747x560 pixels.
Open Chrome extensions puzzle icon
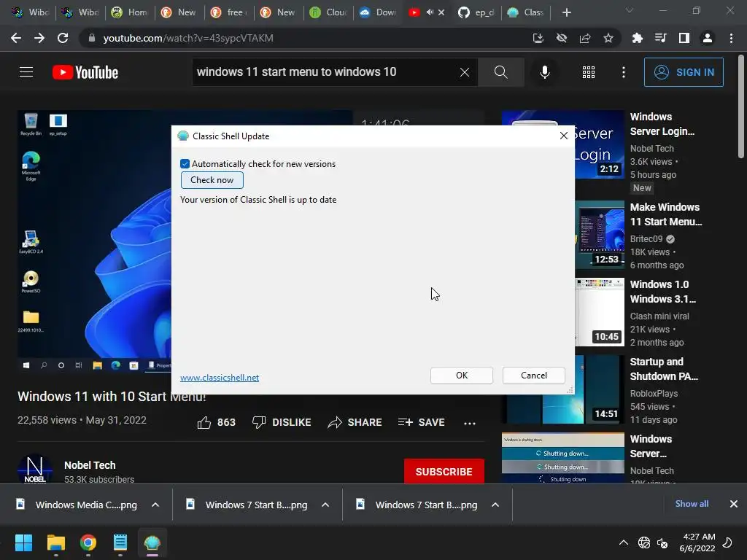637,38
